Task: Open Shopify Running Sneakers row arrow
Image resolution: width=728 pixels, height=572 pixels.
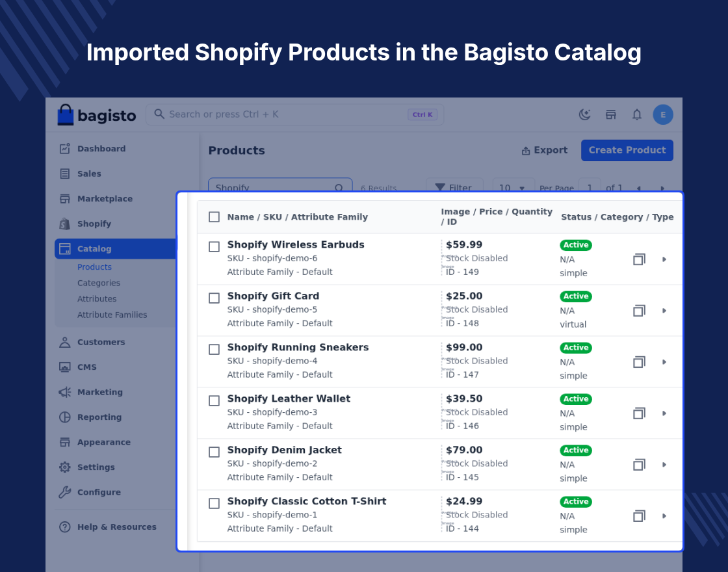Action: pos(664,361)
